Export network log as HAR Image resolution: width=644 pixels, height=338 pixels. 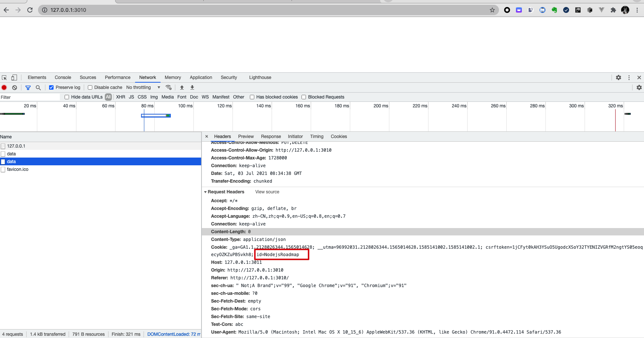coord(192,87)
